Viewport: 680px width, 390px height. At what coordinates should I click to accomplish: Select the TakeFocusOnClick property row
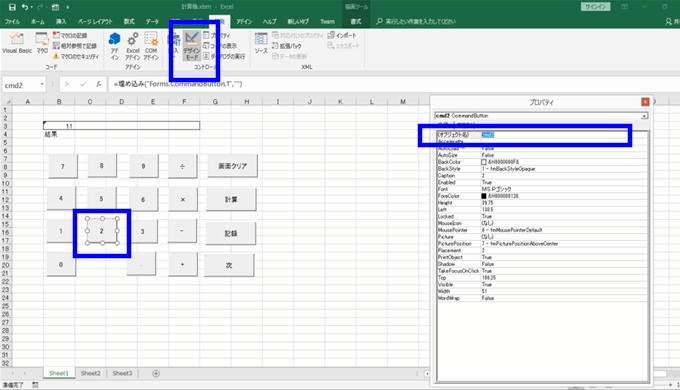click(x=542, y=271)
